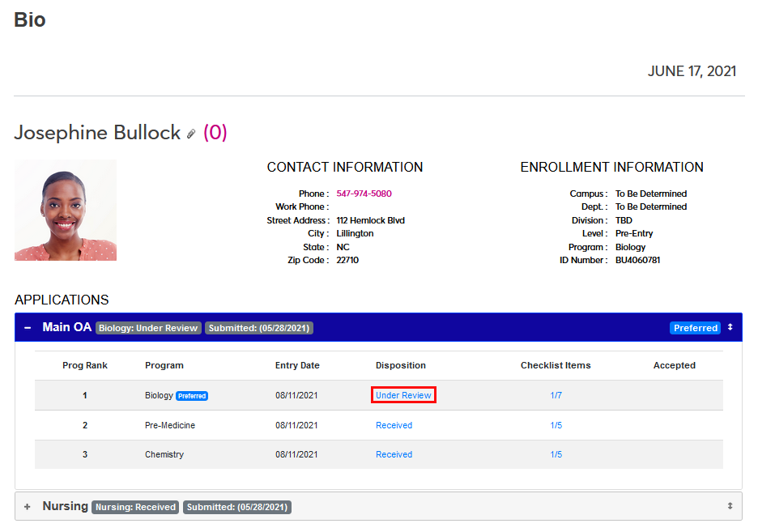
Task: Click the sort arrows icon on Nursing row
Action: (x=730, y=506)
